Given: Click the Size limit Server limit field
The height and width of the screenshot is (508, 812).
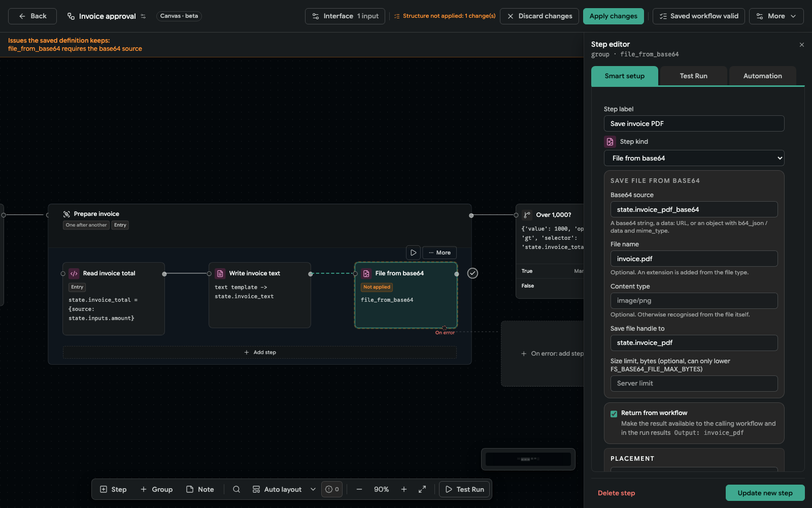Looking at the screenshot, I should 694,384.
